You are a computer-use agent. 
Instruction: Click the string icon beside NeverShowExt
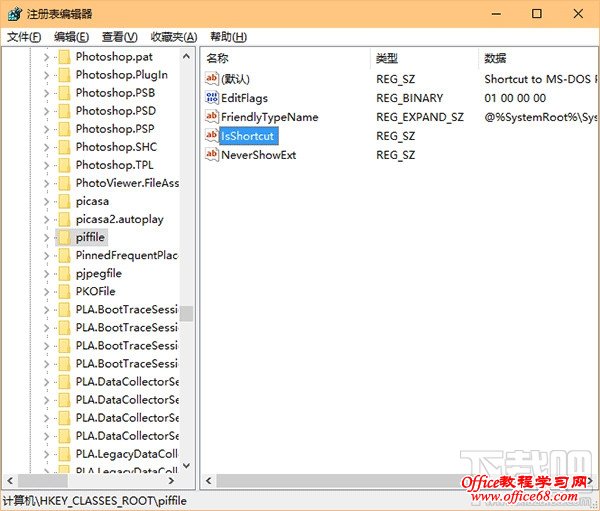pos(212,155)
